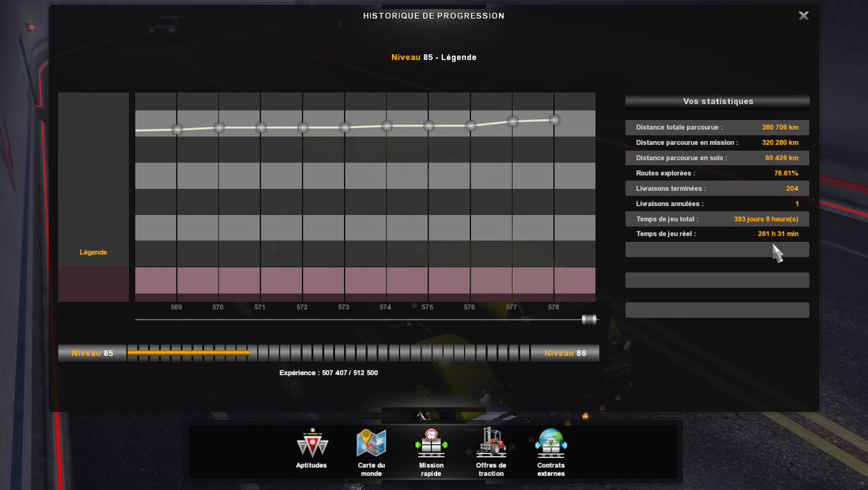The width and height of the screenshot is (868, 490).
Task: Select the graph point for day 569
Action: pos(177,129)
